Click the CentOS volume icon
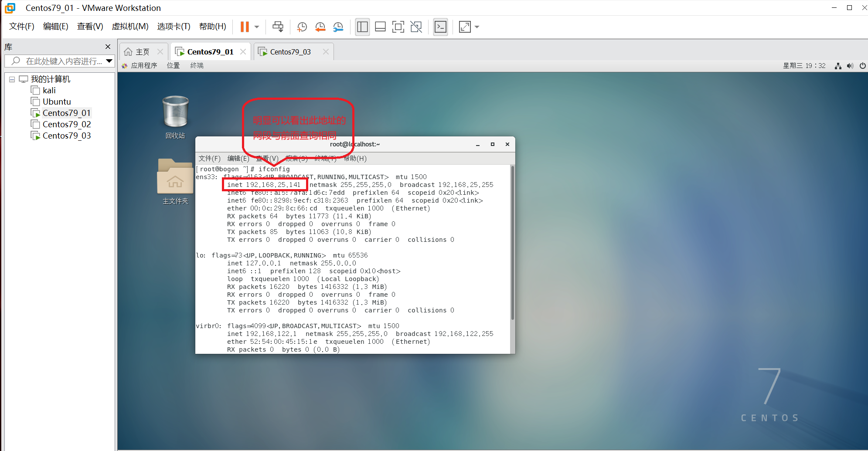This screenshot has height=451, width=868. coord(850,66)
